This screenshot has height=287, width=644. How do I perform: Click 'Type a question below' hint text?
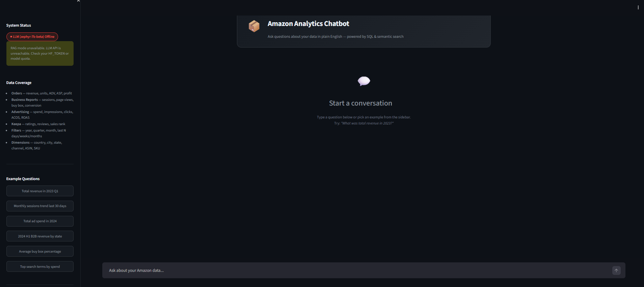(364, 117)
